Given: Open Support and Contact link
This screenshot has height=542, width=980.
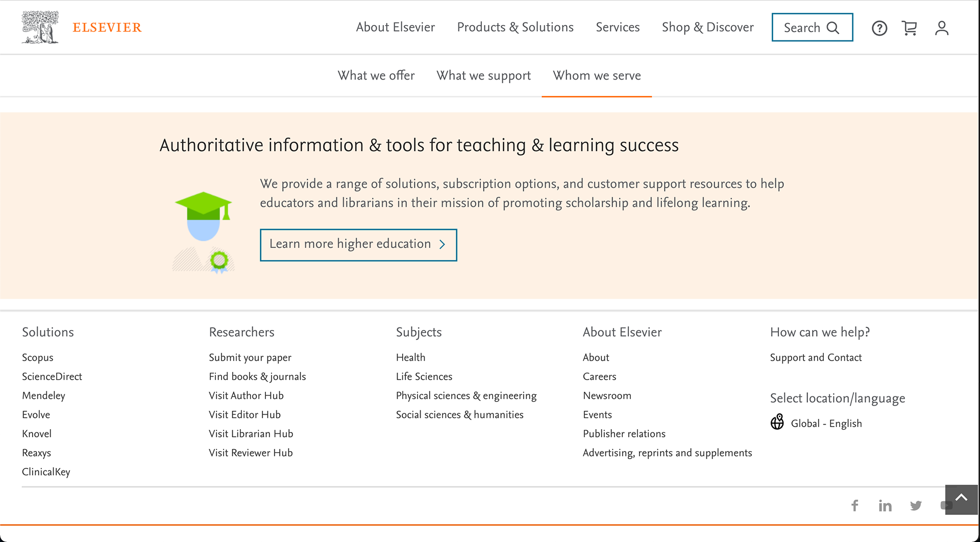Looking at the screenshot, I should 816,358.
